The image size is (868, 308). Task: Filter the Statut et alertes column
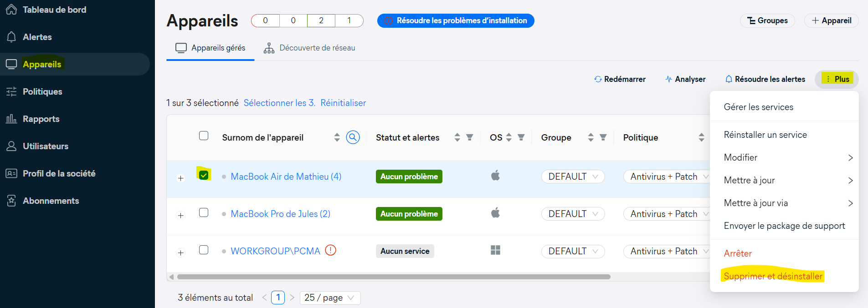coord(470,137)
